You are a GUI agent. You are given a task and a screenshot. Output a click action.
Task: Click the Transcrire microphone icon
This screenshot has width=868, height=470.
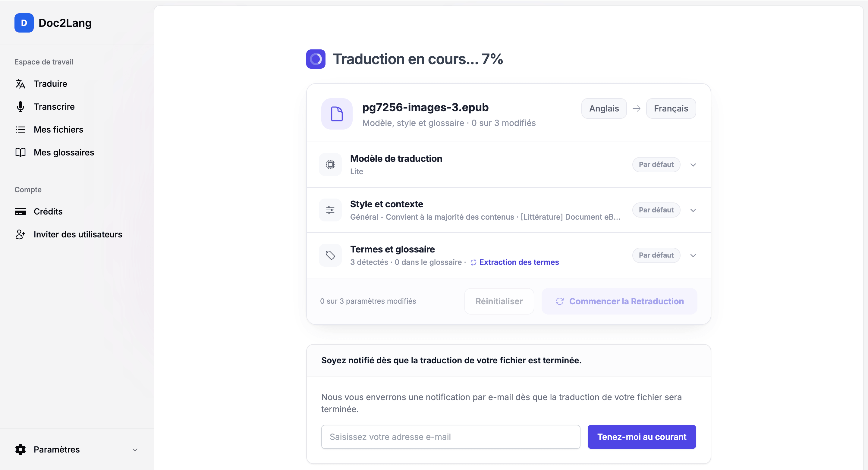(x=20, y=106)
